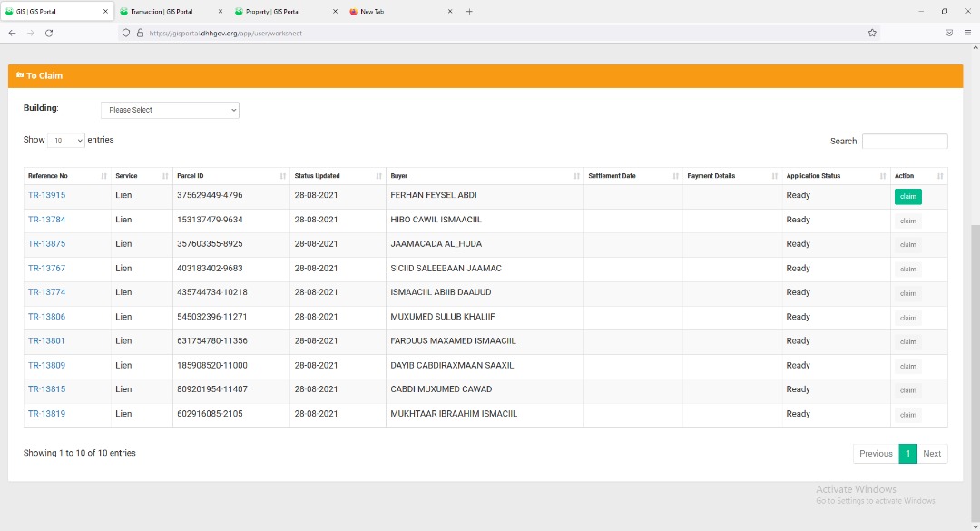980x531 pixels.
Task: Close the New Tab tab
Action: 450,11
